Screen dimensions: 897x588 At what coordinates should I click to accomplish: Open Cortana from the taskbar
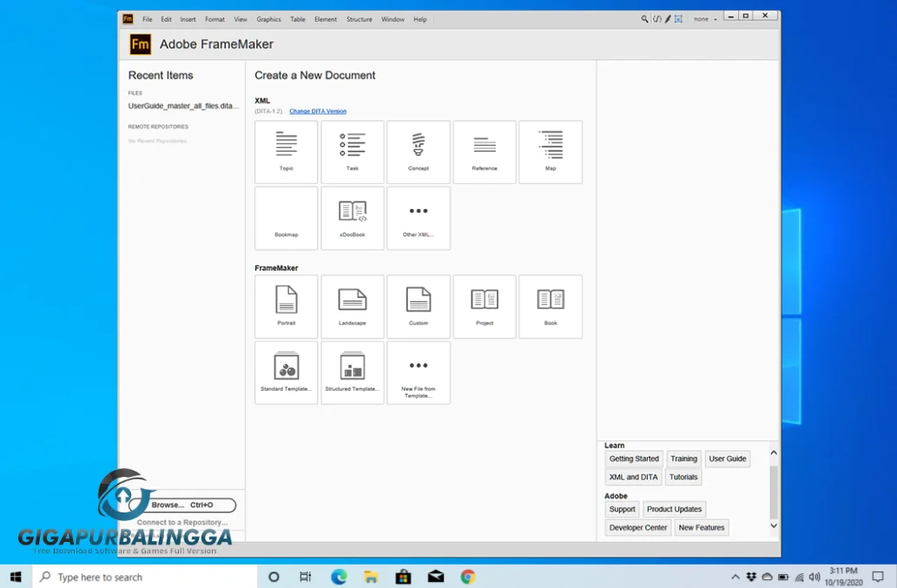point(274,577)
